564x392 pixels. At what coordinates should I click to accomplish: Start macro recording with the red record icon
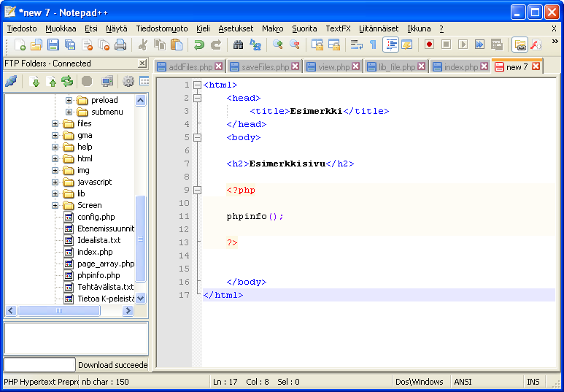click(429, 45)
